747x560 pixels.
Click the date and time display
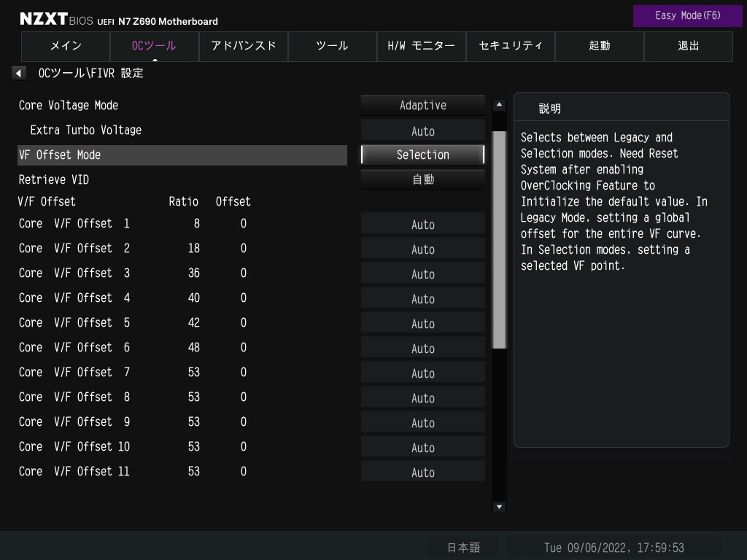[614, 548]
